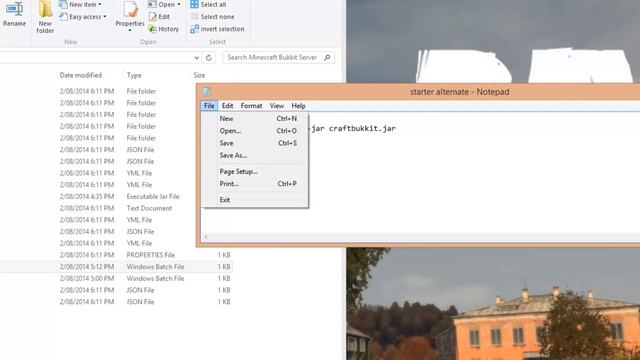Click the Notepad title bar icon
This screenshot has height=360, width=640.
tap(207, 91)
